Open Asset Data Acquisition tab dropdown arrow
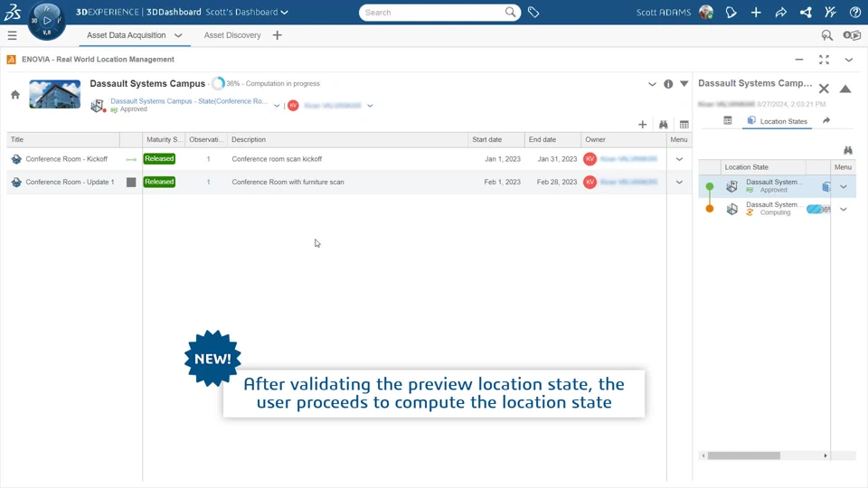The width and height of the screenshot is (868, 488). pyautogui.click(x=178, y=35)
